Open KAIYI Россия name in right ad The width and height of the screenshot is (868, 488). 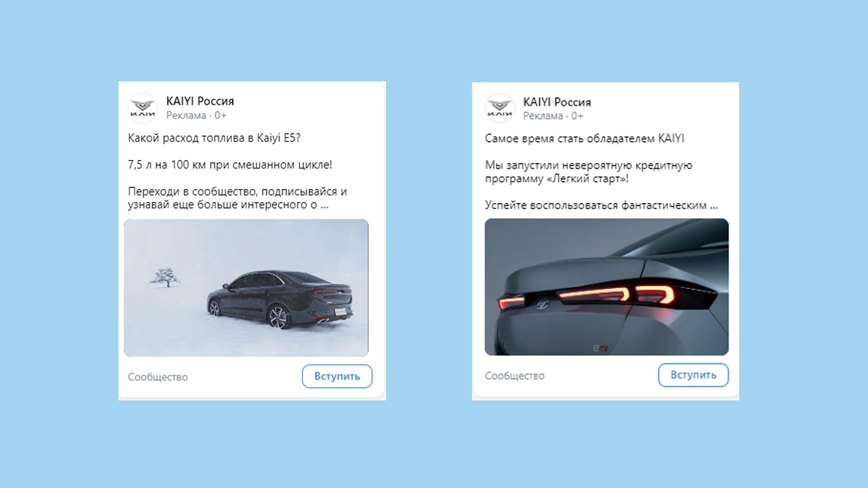click(557, 102)
